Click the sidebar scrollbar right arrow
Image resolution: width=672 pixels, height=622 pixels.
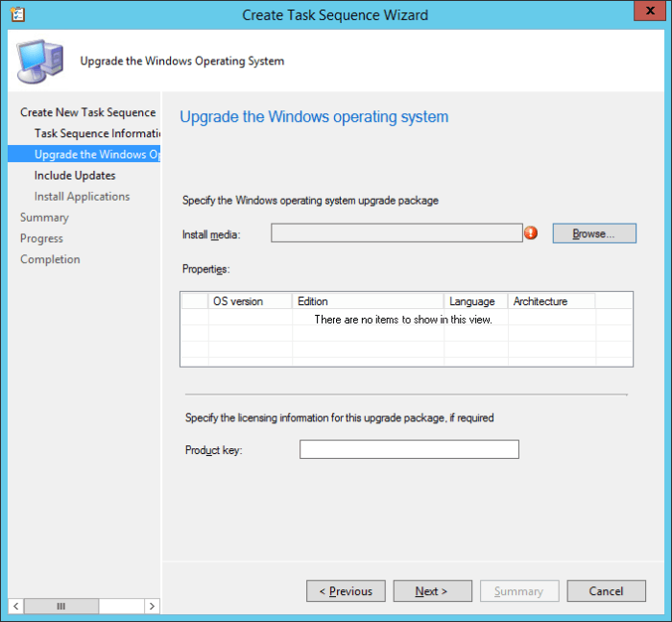(152, 606)
